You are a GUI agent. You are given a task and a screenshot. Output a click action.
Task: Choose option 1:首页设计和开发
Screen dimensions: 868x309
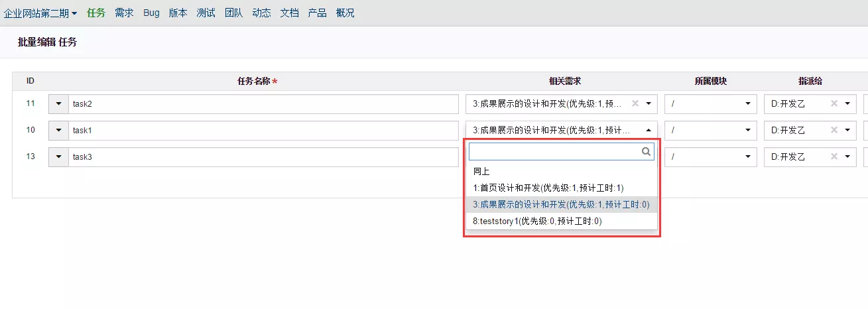click(562, 188)
